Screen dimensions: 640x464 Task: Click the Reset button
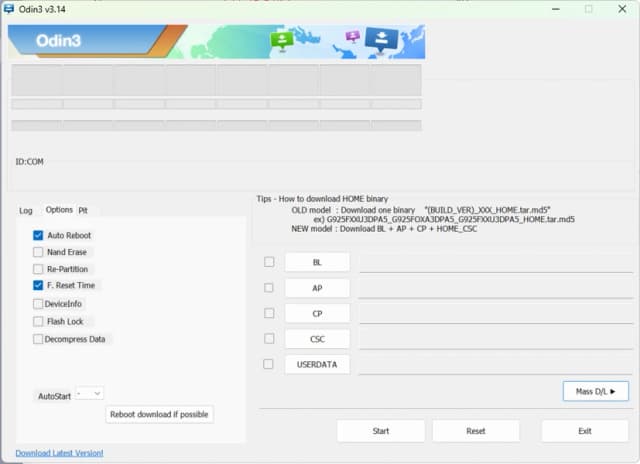[x=476, y=431]
